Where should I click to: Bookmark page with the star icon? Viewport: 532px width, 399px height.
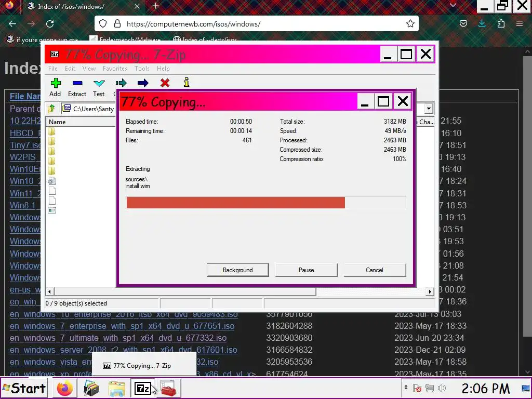click(x=410, y=24)
